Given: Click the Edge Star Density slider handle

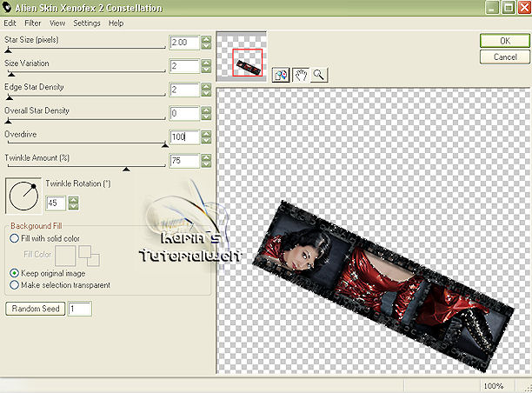Looking at the screenshot, I should [10, 97].
